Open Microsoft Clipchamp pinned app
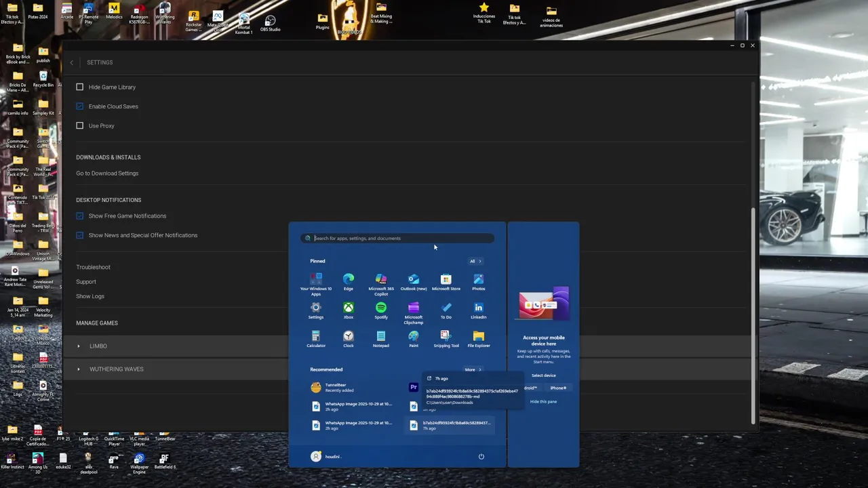The height and width of the screenshot is (488, 868). 414,313
